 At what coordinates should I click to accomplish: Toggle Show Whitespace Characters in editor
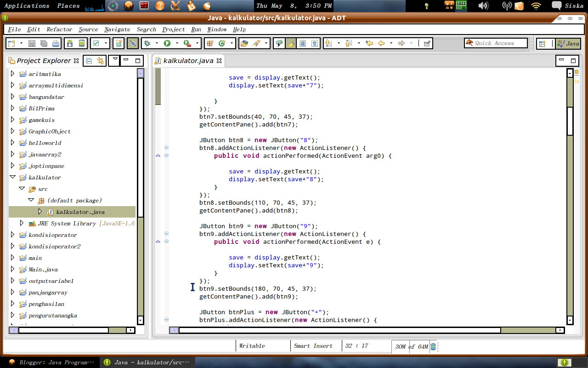click(x=315, y=43)
